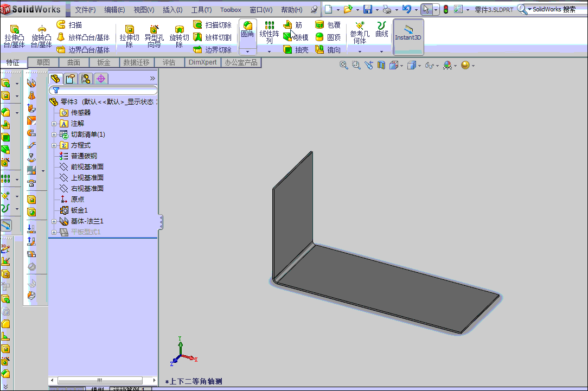Select the 拉伸切除 extruded cut tool
The image size is (588, 391).
130,36
